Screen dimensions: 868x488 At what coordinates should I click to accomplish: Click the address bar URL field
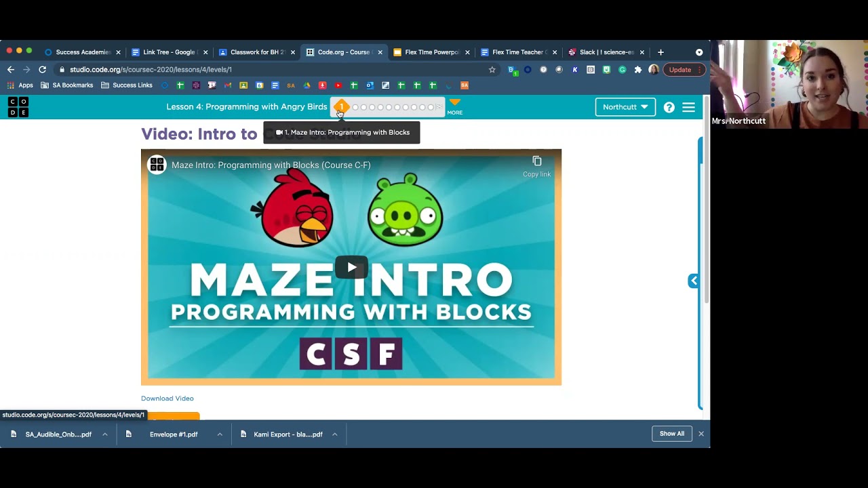pos(278,70)
